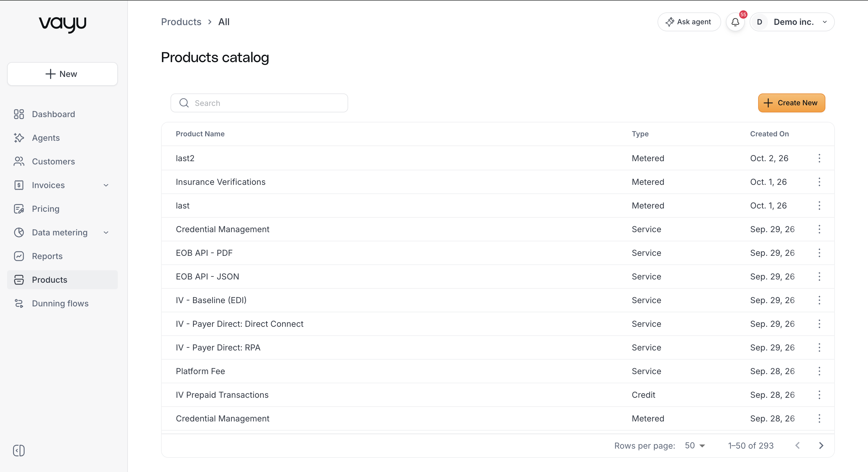Click the Type column header
The height and width of the screenshot is (472, 868).
pyautogui.click(x=640, y=134)
